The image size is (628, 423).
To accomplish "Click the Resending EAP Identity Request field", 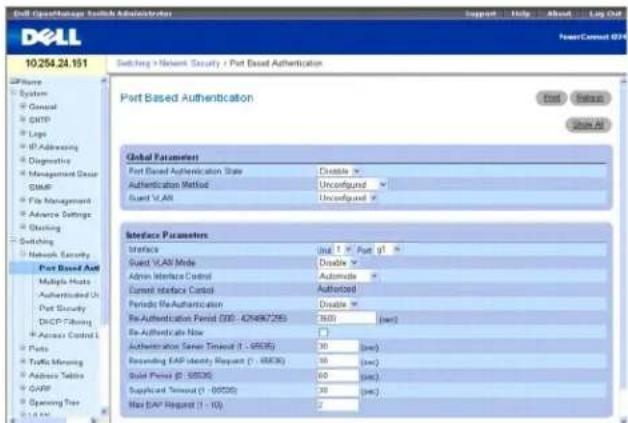I will (338, 361).
